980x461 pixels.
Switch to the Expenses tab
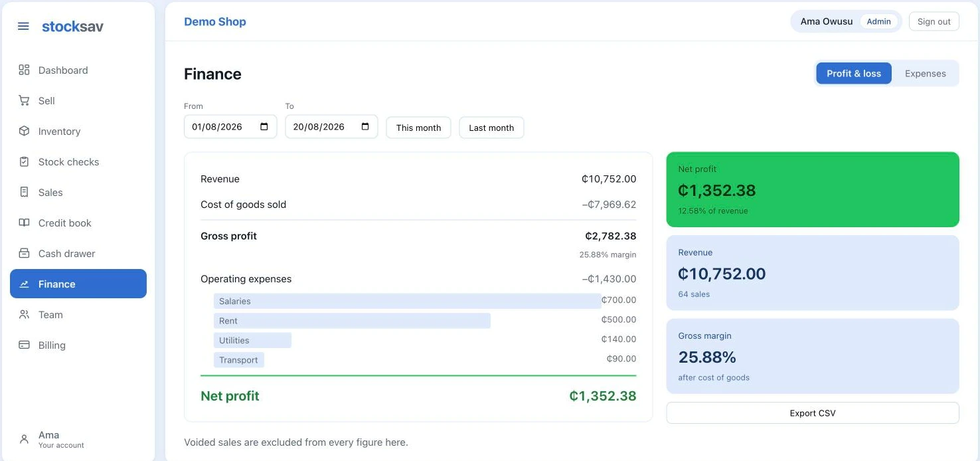(925, 73)
